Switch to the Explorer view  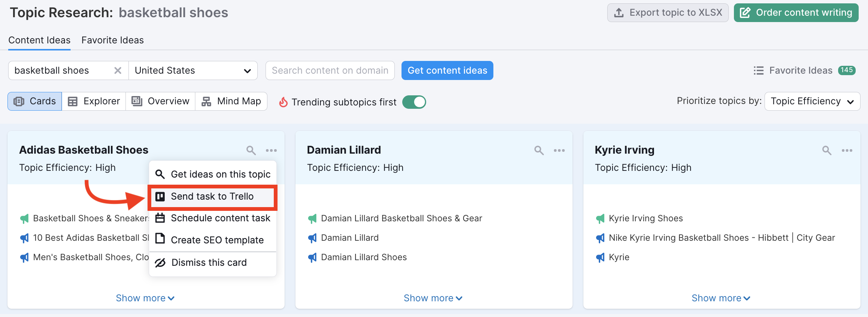click(x=94, y=101)
